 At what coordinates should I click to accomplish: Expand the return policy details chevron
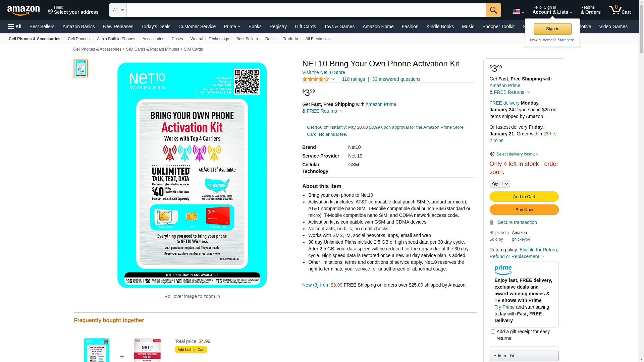(x=543, y=257)
